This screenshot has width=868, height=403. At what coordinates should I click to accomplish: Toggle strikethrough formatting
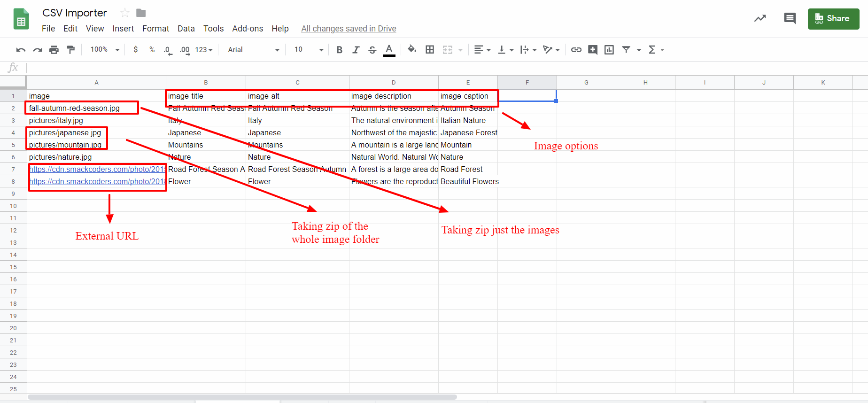[x=372, y=50]
